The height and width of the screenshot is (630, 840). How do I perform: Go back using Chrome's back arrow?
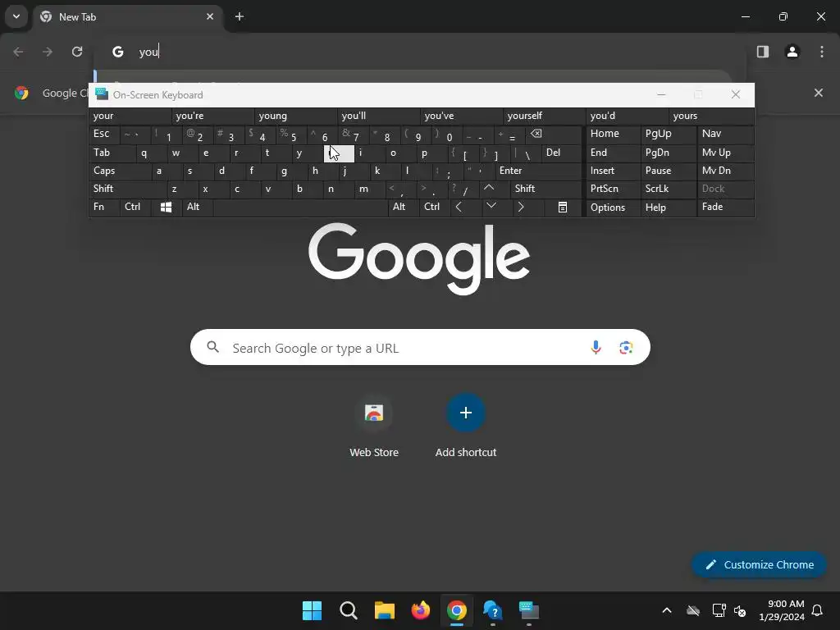18,52
